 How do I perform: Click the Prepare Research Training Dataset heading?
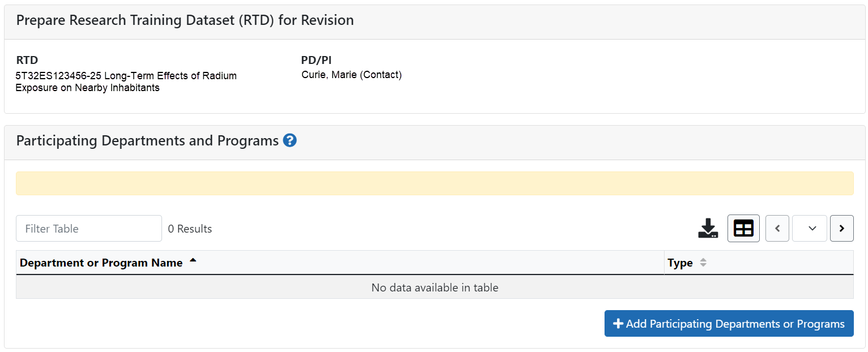pos(185,20)
